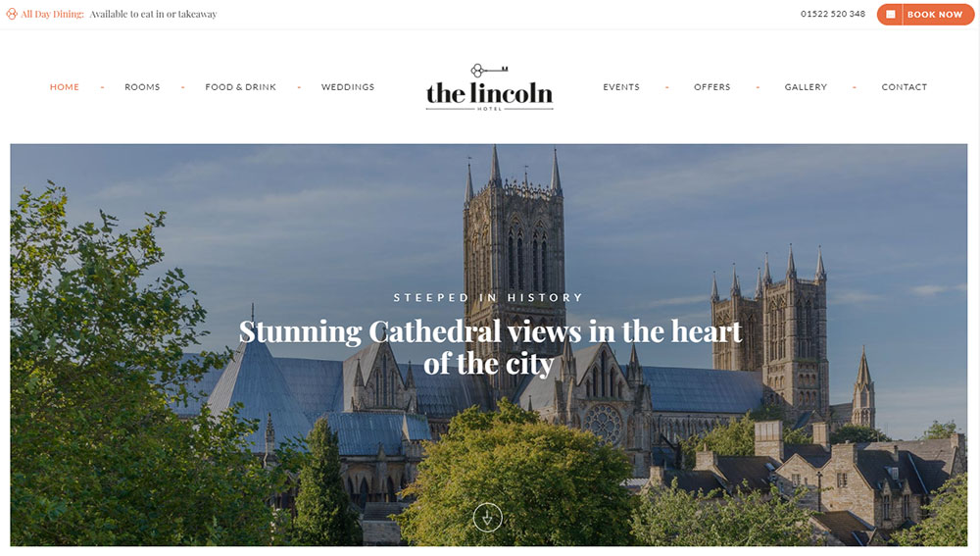Call phone number 01522 520 348

[x=832, y=14]
